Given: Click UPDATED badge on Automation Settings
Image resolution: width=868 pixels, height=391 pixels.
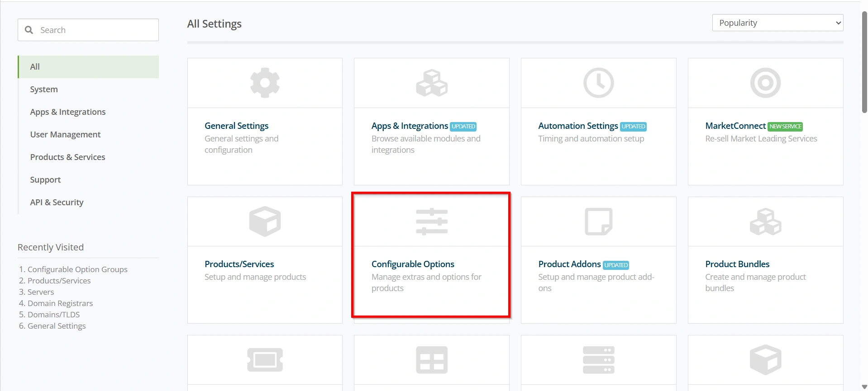Looking at the screenshot, I should (633, 127).
